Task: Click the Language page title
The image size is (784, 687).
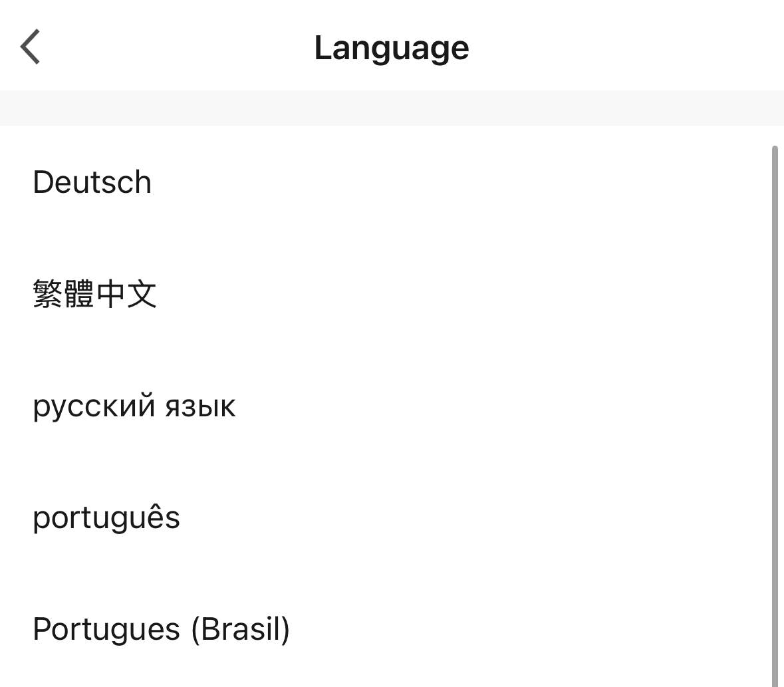Action: pos(392,48)
